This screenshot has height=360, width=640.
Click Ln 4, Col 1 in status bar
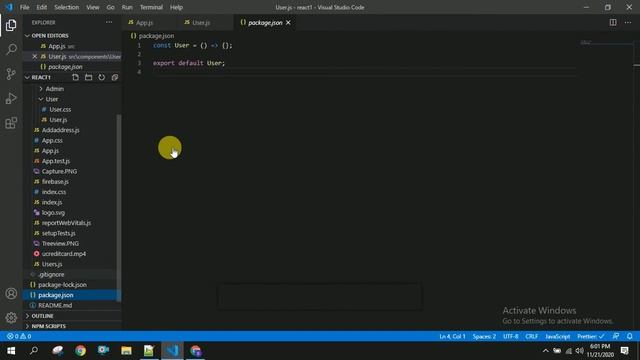point(452,336)
